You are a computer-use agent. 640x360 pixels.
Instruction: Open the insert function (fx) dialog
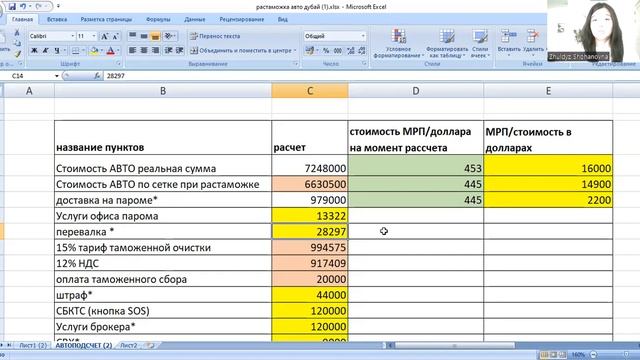[97, 76]
